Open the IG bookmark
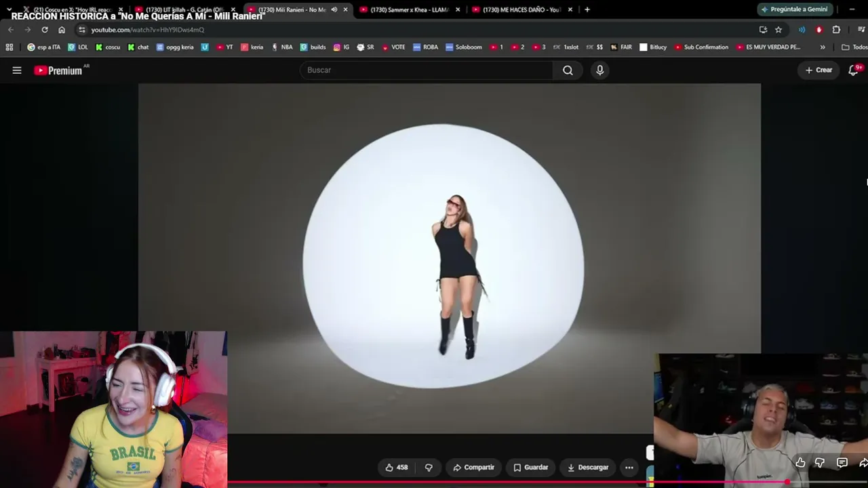The width and height of the screenshot is (868, 488). (x=342, y=47)
